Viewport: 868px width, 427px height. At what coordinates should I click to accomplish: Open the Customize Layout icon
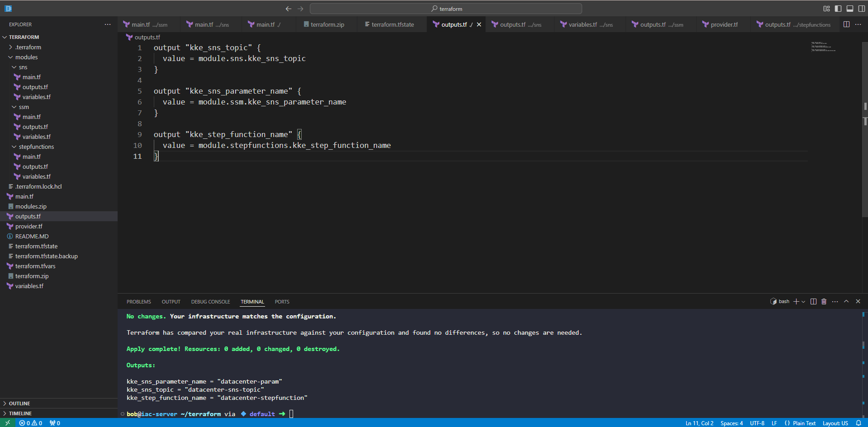coord(826,9)
